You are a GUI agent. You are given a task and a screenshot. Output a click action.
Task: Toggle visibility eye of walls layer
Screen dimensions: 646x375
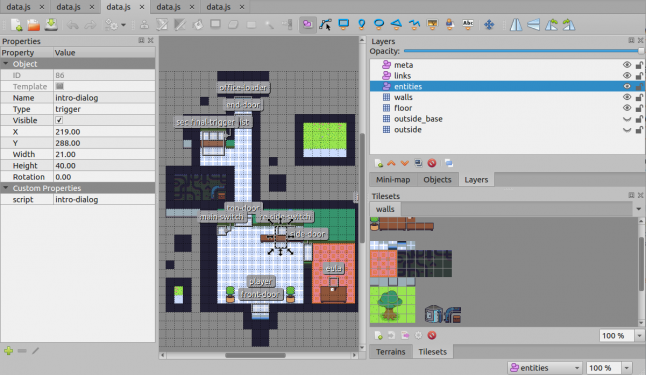coord(627,97)
